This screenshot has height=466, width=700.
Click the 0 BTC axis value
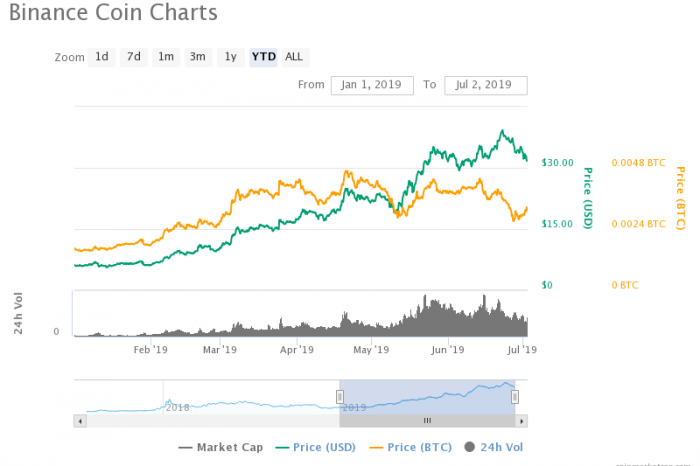click(x=625, y=285)
